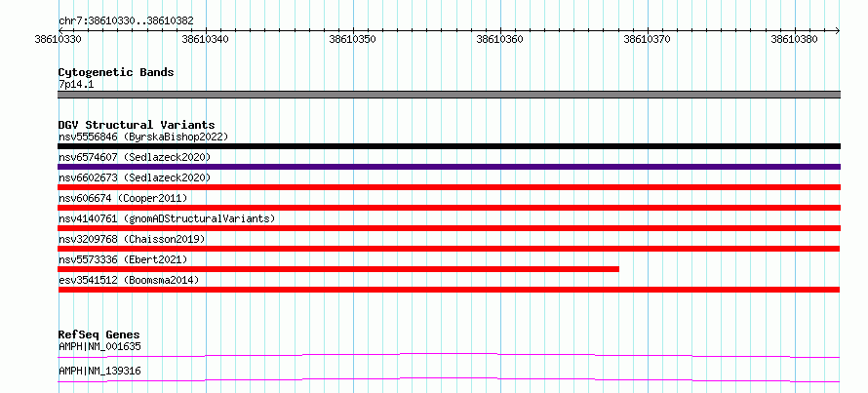The height and width of the screenshot is (393, 868).
Task: Select the RefSeq Genes track heading
Action: (x=99, y=334)
